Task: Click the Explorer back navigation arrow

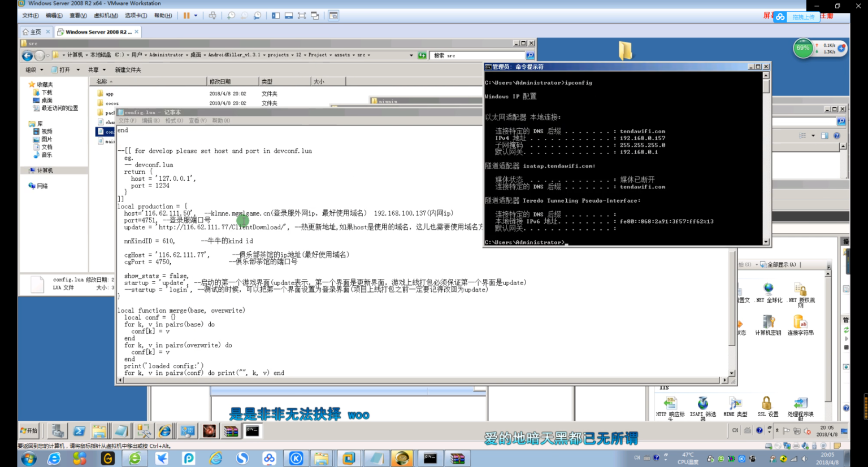Action: (27, 55)
